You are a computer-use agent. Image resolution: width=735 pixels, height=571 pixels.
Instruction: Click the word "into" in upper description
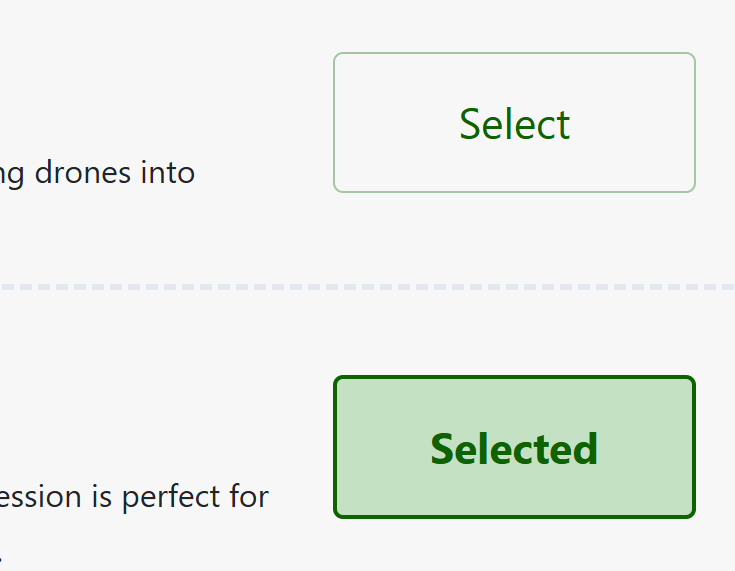point(167,173)
